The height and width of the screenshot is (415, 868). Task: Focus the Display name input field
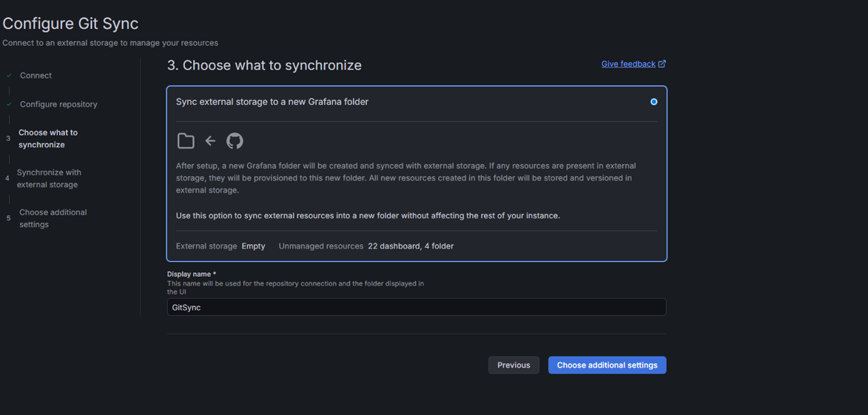(416, 307)
